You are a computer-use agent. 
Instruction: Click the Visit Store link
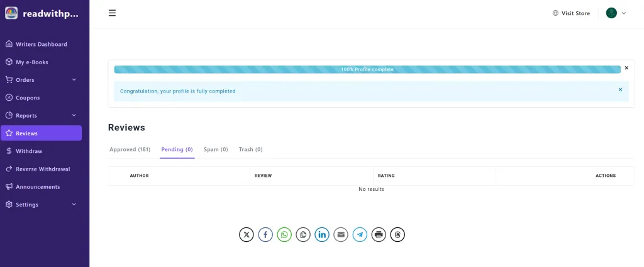point(571,13)
